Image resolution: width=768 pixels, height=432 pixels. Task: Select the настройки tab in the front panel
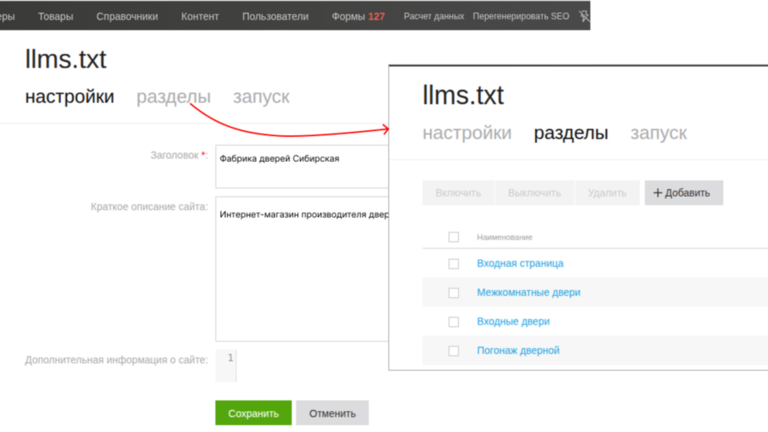coord(467,133)
